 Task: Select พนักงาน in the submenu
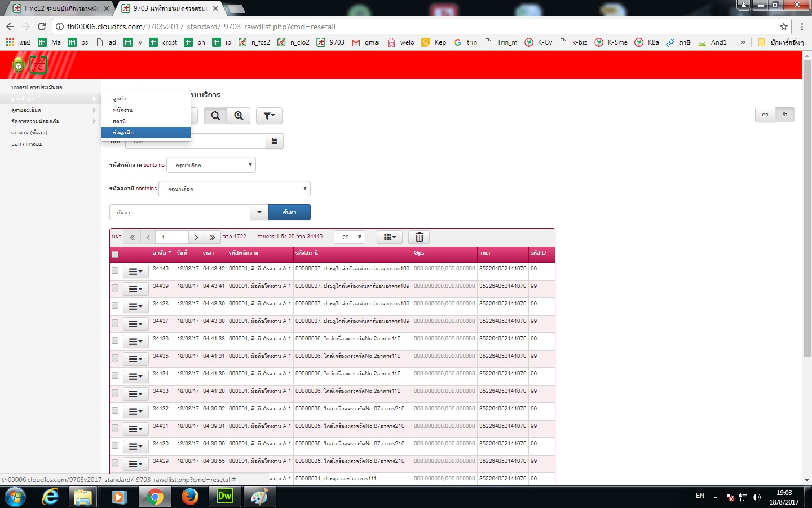(x=146, y=110)
